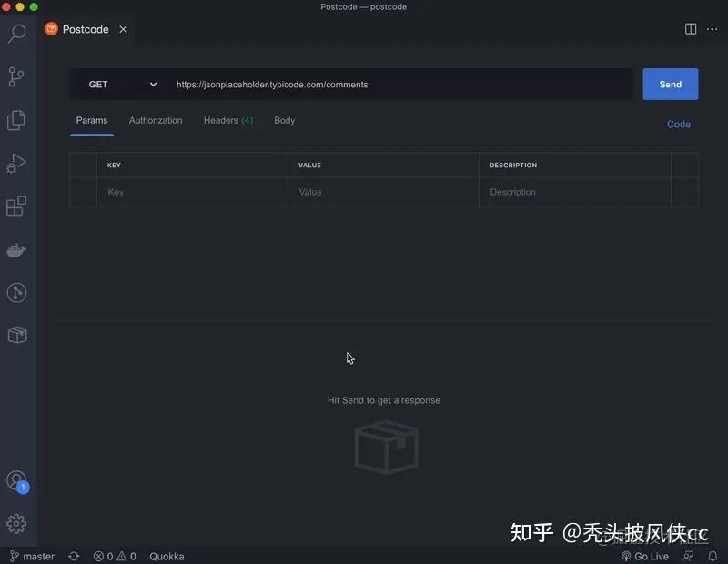Open the Extensions view

pos(16,206)
